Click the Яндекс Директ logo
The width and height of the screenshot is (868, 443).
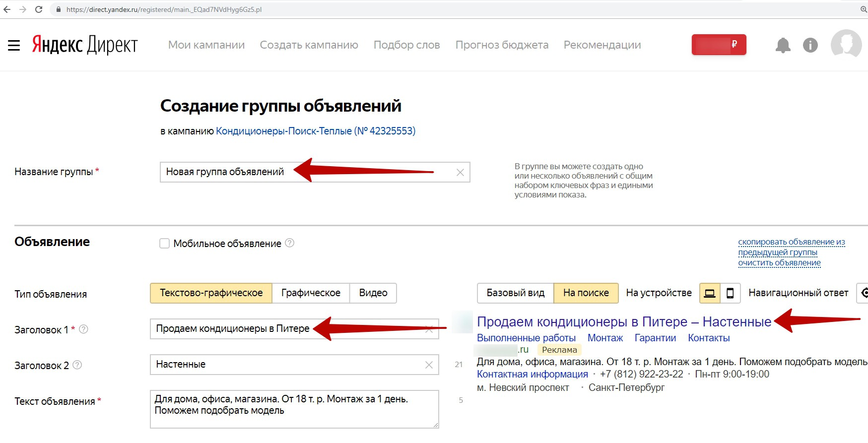[x=85, y=45]
